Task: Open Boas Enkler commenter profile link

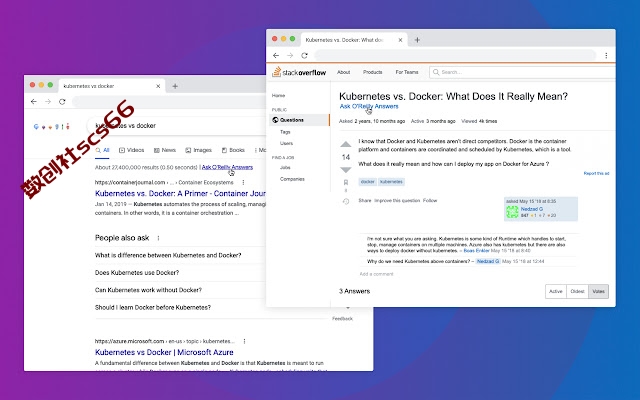Action: pos(476,251)
